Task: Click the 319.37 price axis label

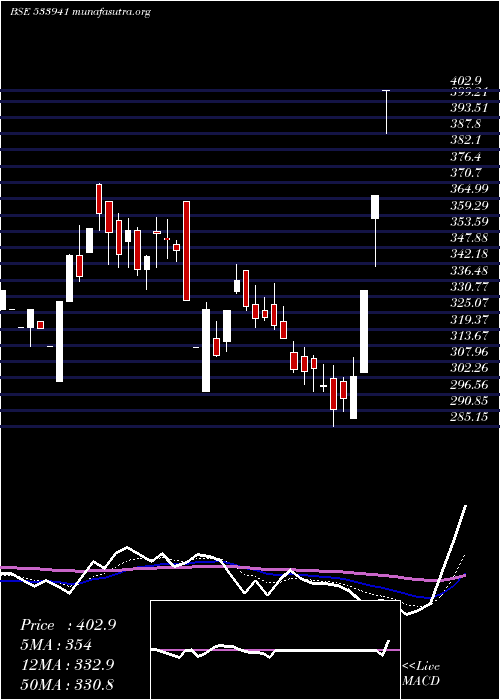Action: tap(469, 319)
